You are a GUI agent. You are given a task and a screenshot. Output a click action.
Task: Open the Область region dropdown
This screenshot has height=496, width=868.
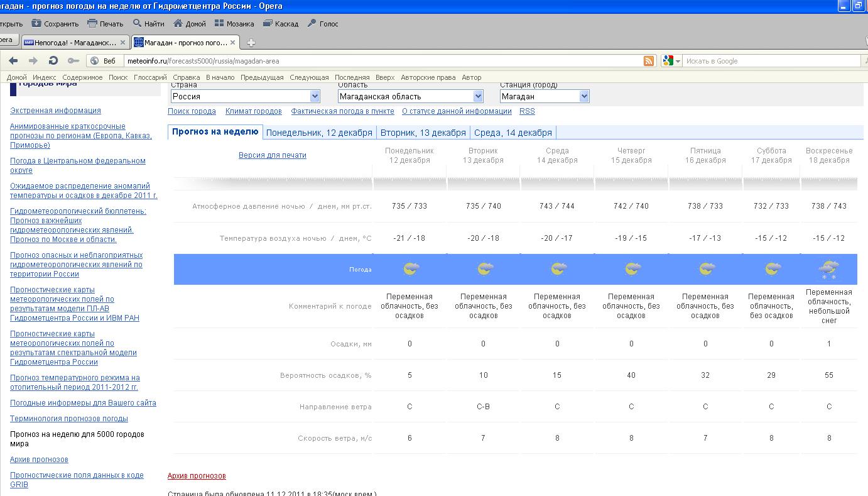pyautogui.click(x=478, y=96)
